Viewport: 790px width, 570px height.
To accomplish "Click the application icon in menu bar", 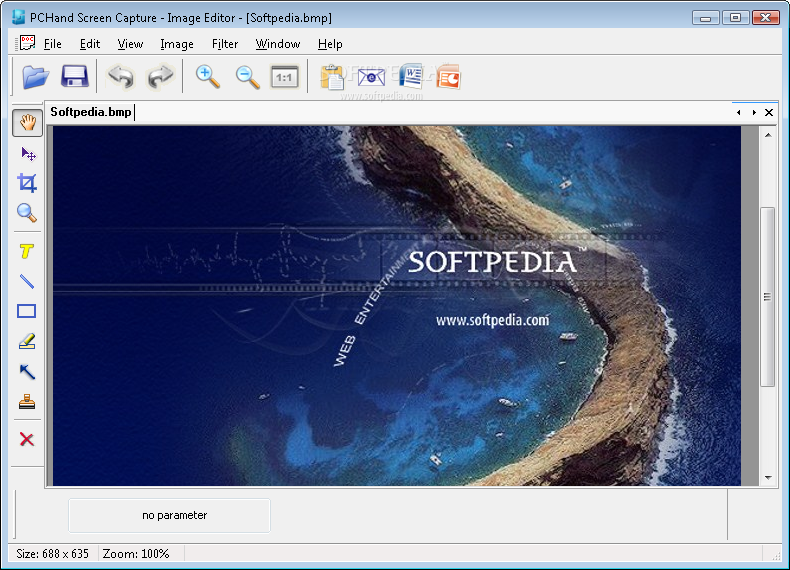I will click(26, 43).
